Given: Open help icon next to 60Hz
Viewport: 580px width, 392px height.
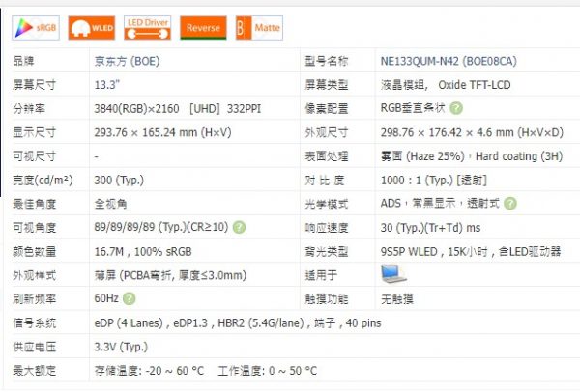Looking at the screenshot, I should tap(130, 298).
